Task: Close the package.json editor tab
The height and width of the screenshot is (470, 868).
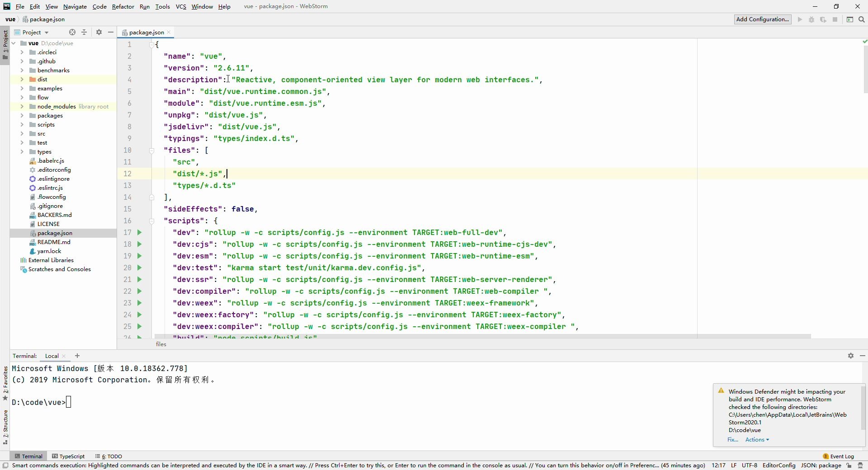Action: [169, 32]
